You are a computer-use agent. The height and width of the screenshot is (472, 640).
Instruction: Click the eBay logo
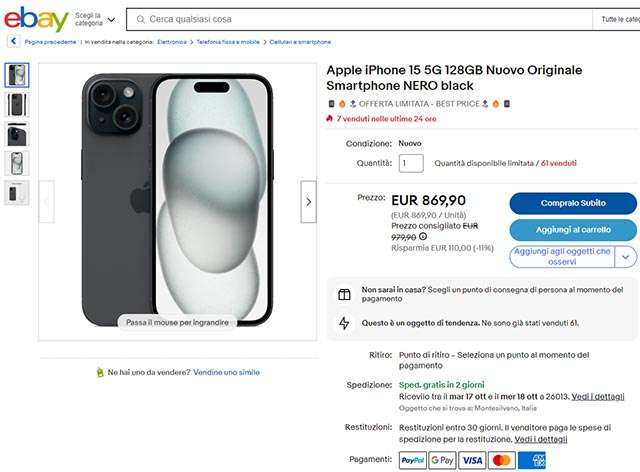coord(36,19)
